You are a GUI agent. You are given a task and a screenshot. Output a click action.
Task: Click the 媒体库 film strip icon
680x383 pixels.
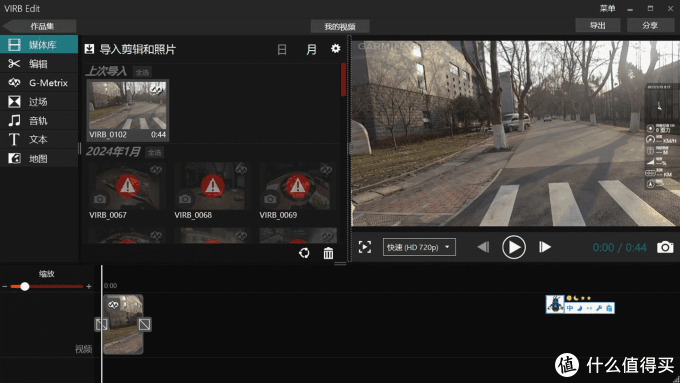tap(14, 45)
